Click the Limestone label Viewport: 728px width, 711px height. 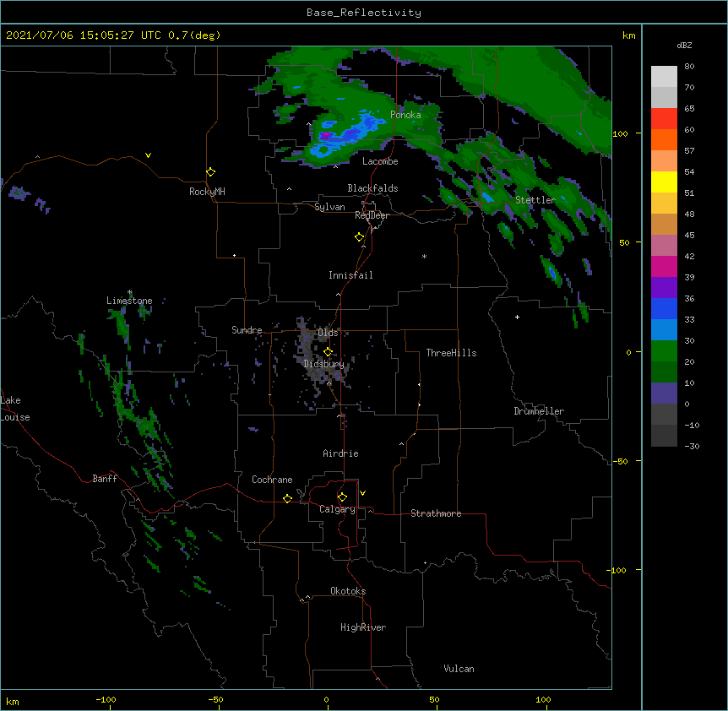tap(129, 301)
